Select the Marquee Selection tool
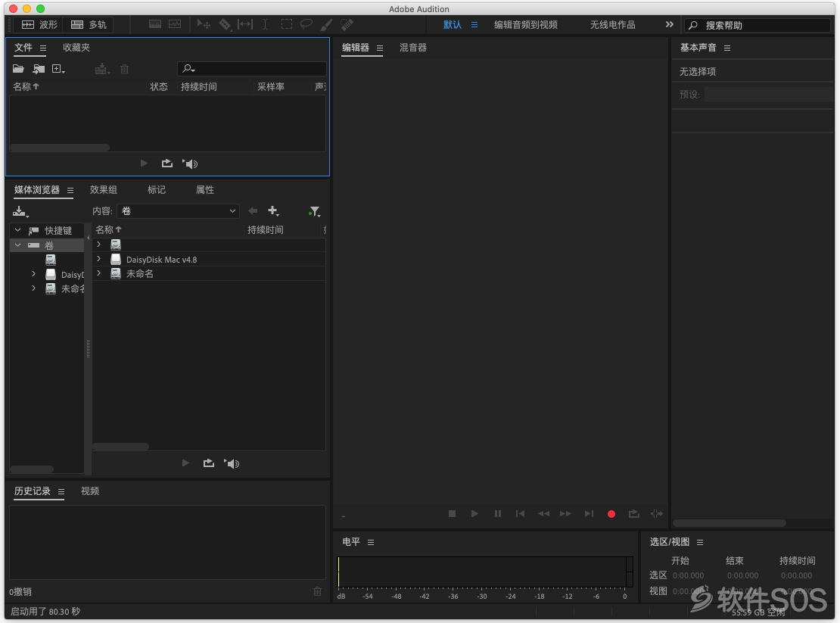 [287, 25]
